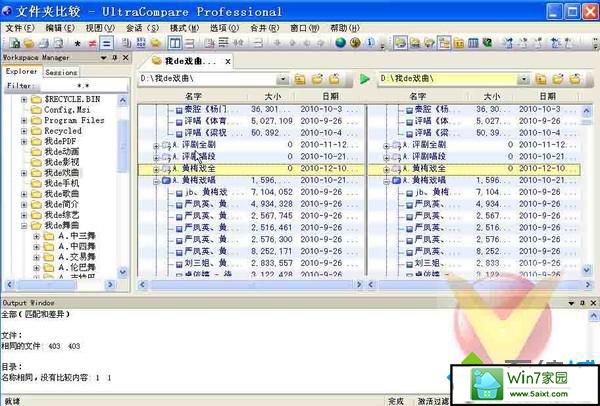Expand the Program Files folder node

click(24, 121)
